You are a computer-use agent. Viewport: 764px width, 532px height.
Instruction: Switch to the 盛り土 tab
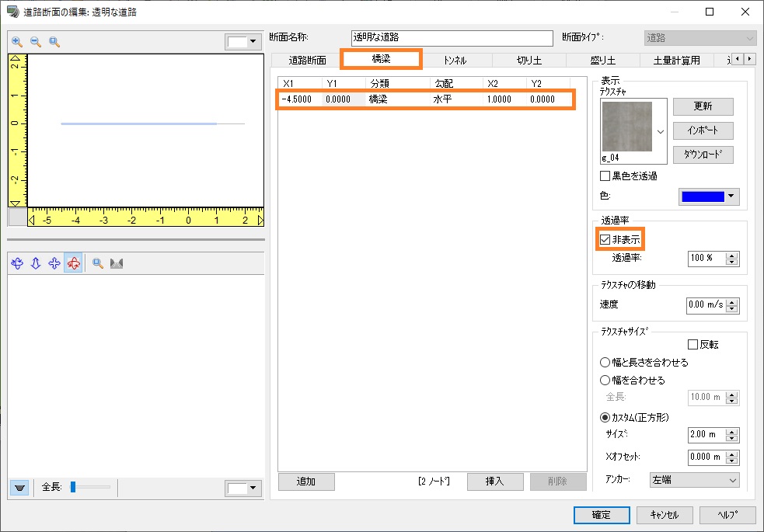click(602, 61)
